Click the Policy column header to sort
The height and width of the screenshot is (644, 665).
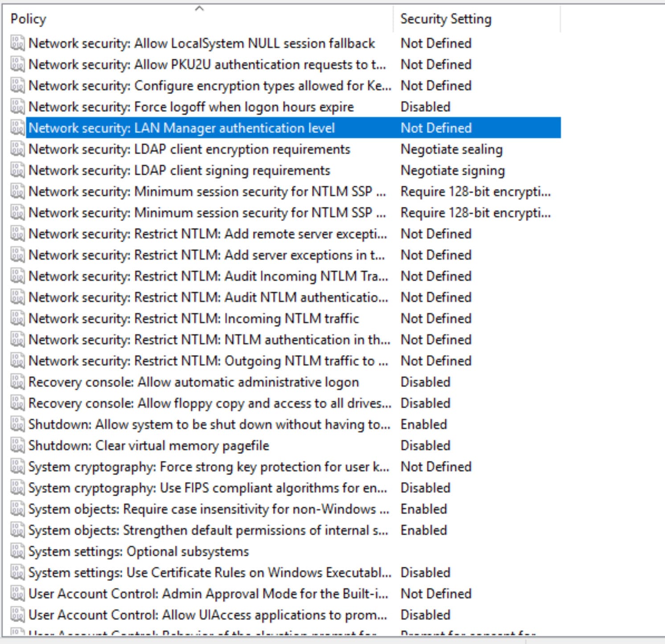(x=29, y=19)
